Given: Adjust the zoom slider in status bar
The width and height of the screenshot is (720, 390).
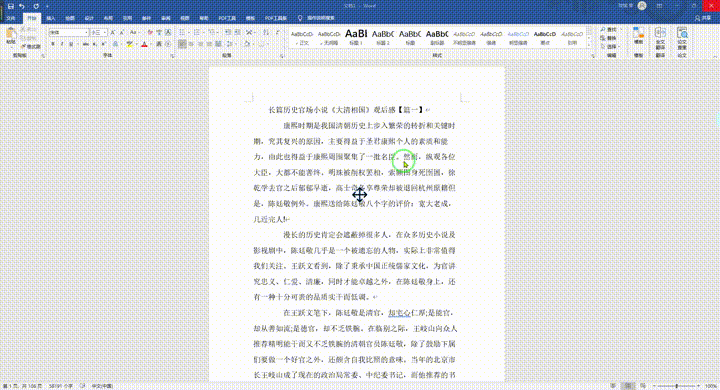Looking at the screenshot, I should [x=676, y=386].
